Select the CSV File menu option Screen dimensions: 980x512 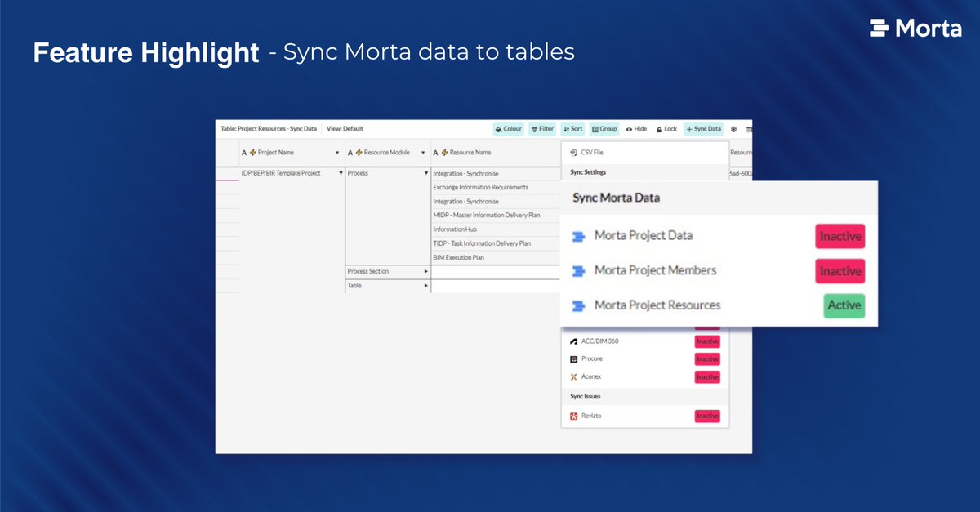pos(644,153)
